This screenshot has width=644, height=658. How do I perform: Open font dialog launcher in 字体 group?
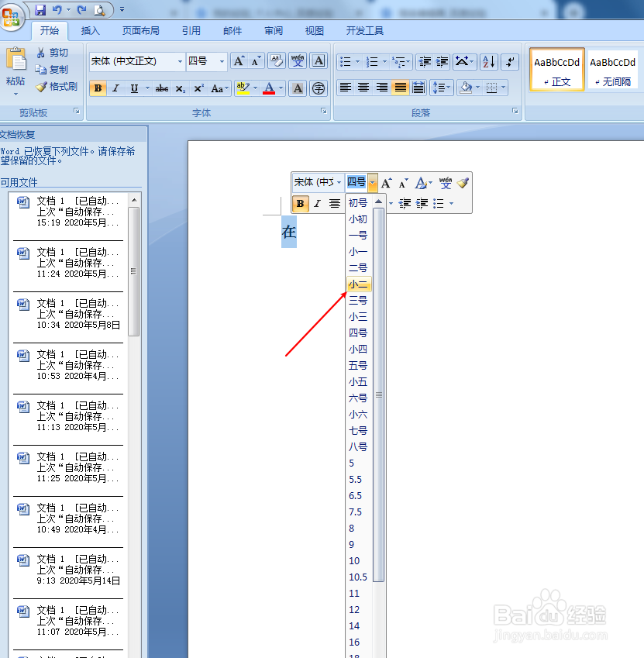point(323,111)
